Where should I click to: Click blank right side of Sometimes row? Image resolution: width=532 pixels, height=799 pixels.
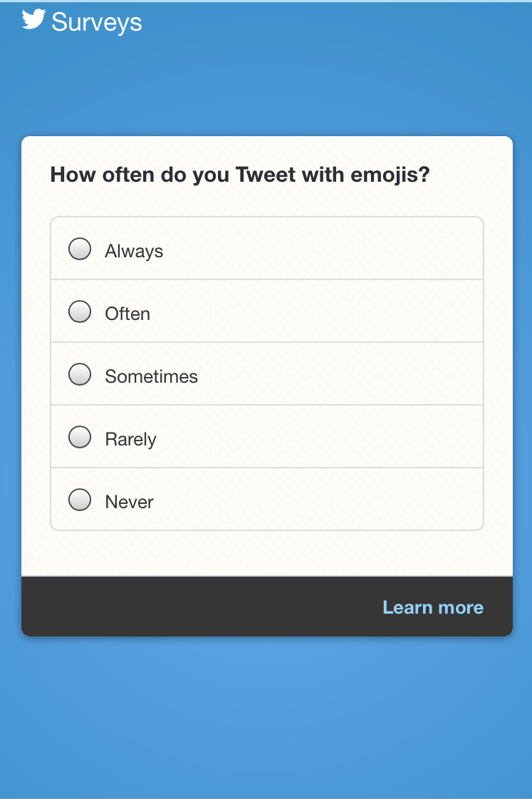(x=356, y=375)
